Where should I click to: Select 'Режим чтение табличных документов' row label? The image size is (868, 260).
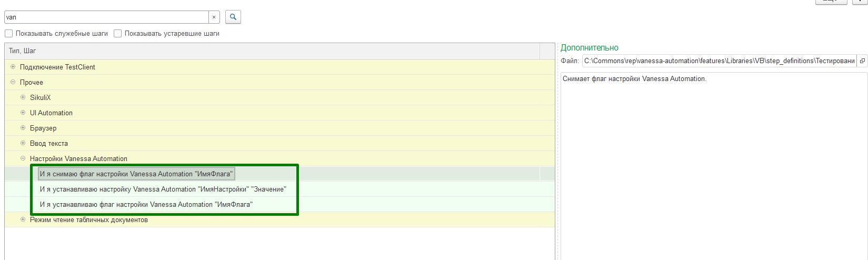pos(89,220)
